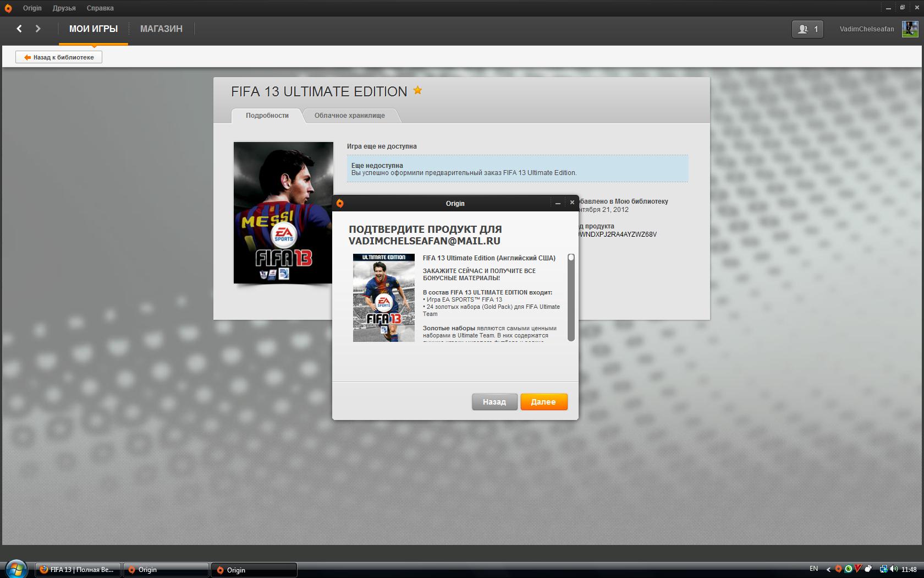The height and width of the screenshot is (578, 924).
Task: Click the user avatar picture
Action: [910, 29]
